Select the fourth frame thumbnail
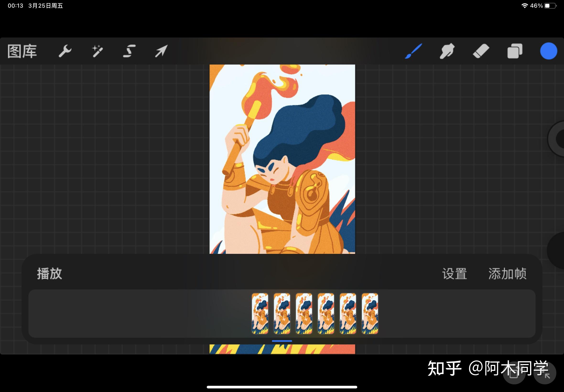Screen dimensions: 564x392 (326, 314)
